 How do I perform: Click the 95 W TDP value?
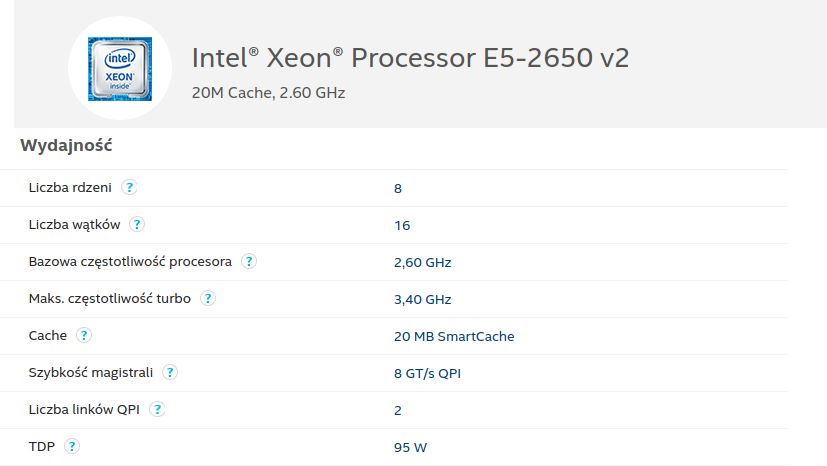tap(410, 447)
